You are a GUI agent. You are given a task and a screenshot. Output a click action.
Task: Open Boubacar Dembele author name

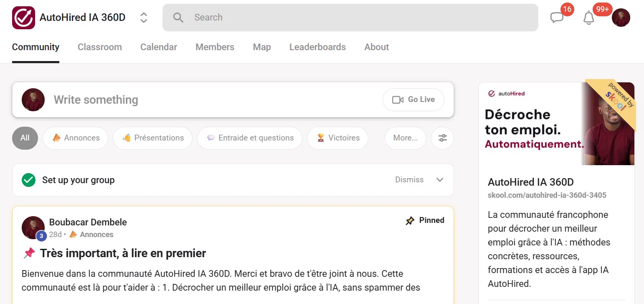(88, 222)
